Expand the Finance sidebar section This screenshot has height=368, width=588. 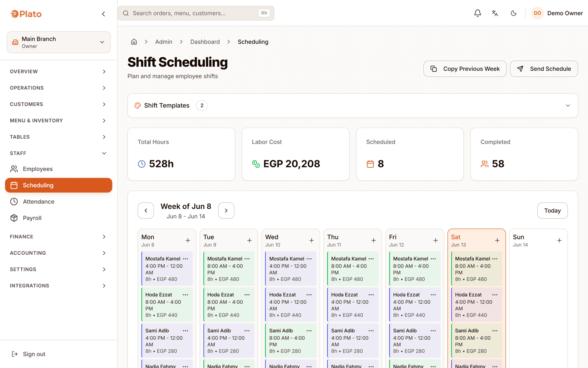click(59, 237)
